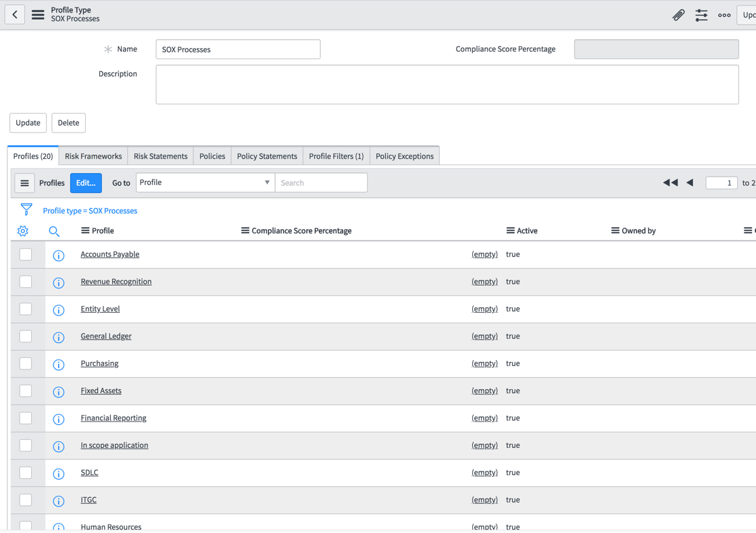Preview Purchasing record info icon
The width and height of the screenshot is (756, 533).
coord(58,365)
